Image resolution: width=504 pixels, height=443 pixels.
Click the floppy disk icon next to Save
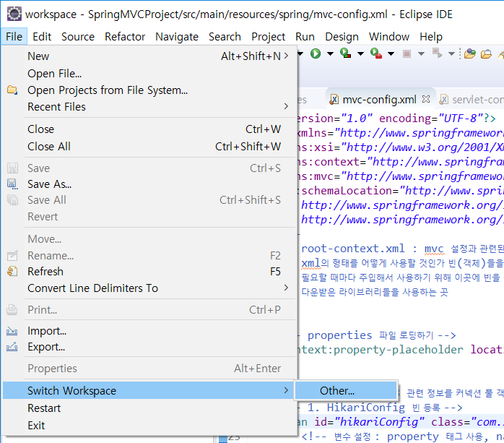(x=12, y=168)
